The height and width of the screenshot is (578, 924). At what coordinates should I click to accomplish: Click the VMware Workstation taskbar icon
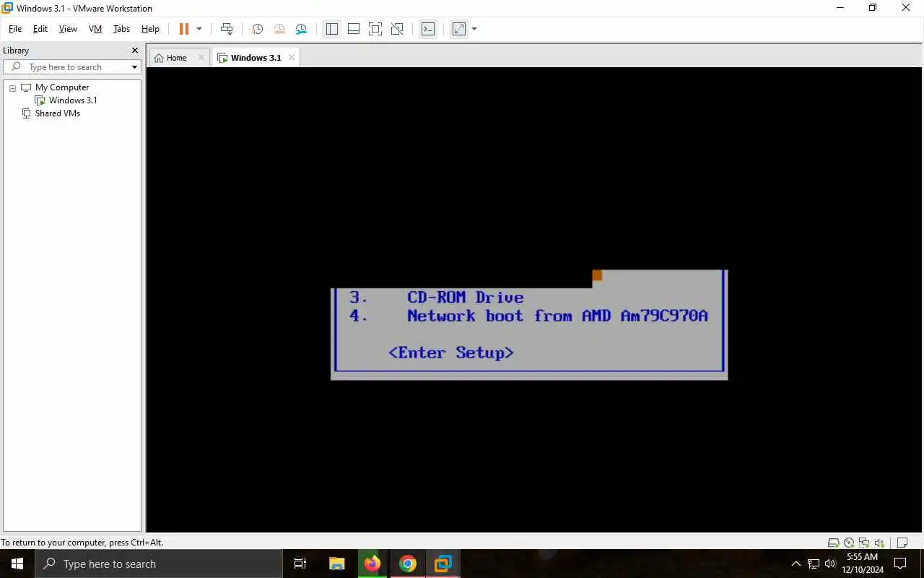(443, 564)
